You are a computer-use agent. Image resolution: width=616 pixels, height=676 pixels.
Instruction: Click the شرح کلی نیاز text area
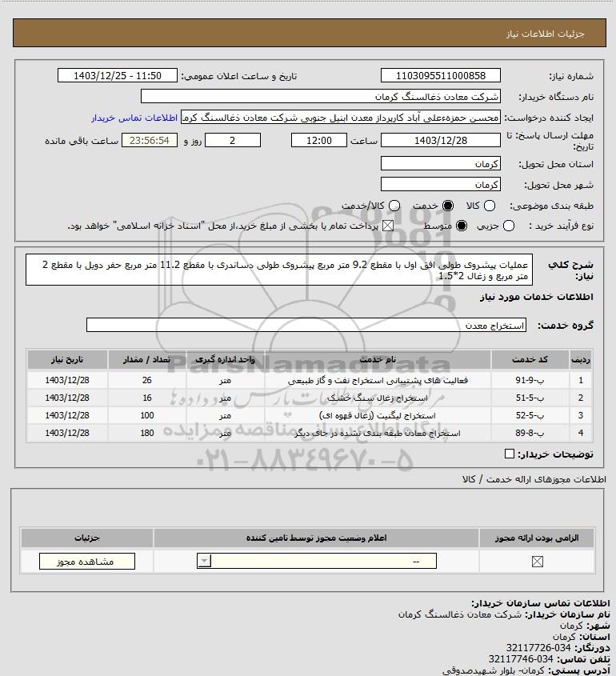click(x=279, y=270)
